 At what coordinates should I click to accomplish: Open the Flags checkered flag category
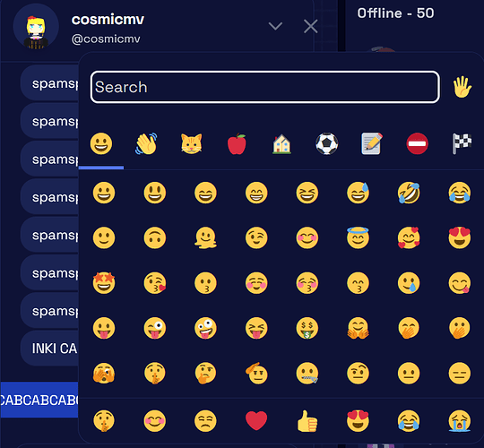tap(462, 143)
